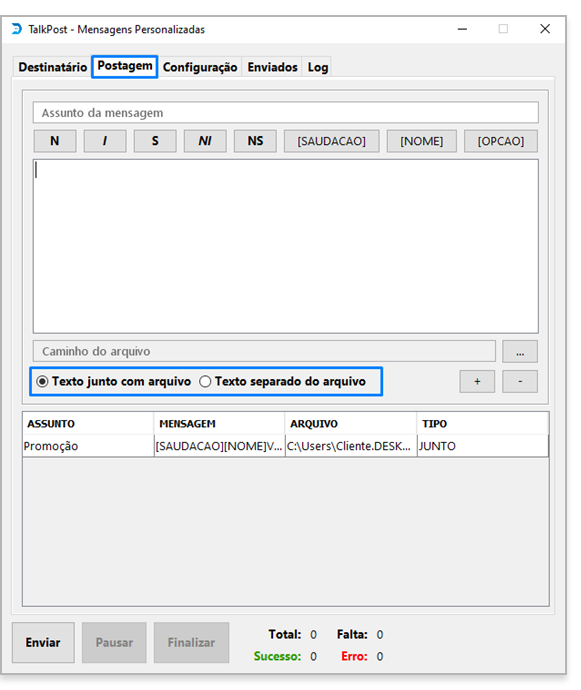581x690 pixels.
Task: Apply bold-italic with NI button
Action: (x=205, y=141)
